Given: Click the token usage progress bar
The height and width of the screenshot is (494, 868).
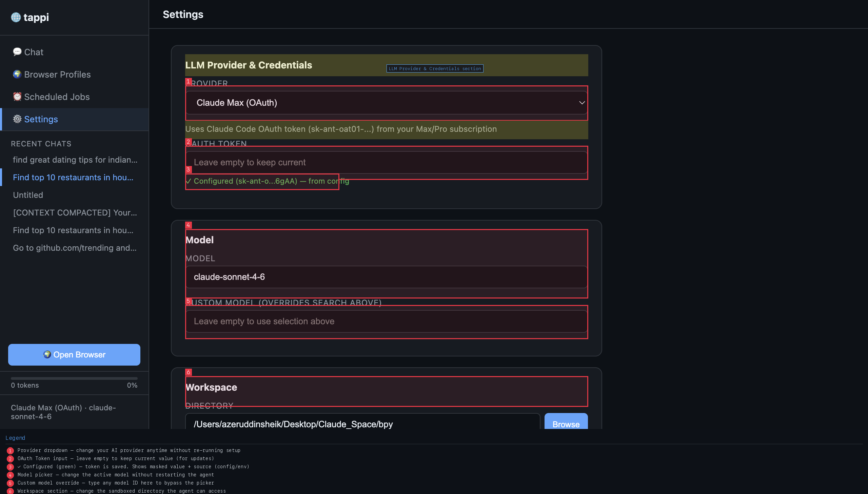Looking at the screenshot, I should point(74,378).
